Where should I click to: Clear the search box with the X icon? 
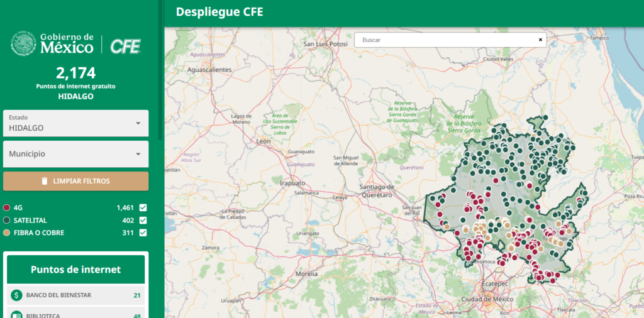pos(540,40)
